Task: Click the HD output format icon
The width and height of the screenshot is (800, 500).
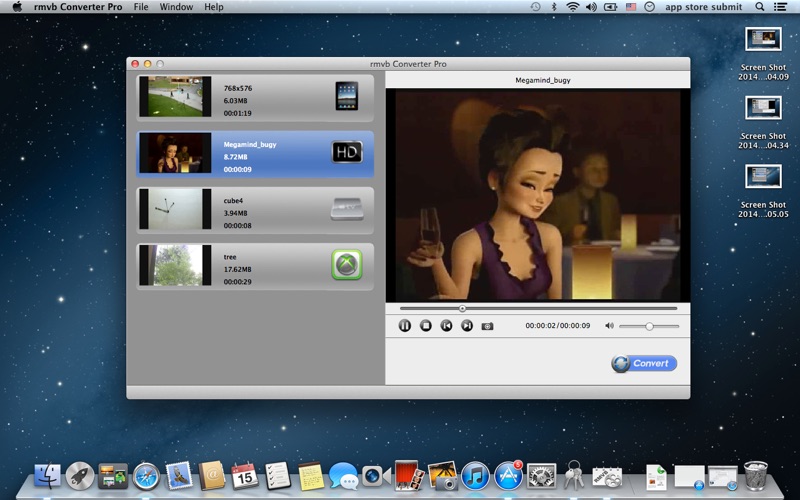Action: point(346,153)
